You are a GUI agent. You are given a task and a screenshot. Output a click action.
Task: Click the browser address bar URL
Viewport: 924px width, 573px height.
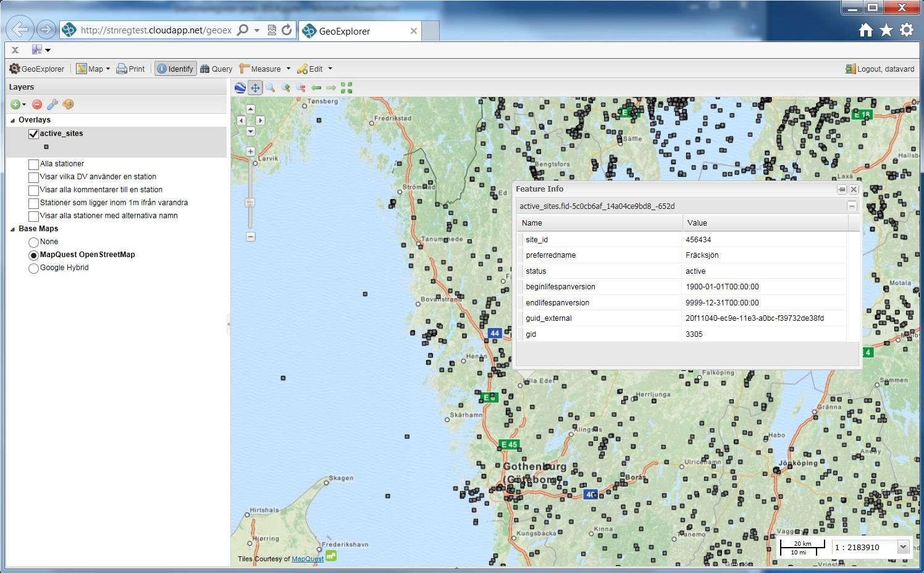[156, 30]
